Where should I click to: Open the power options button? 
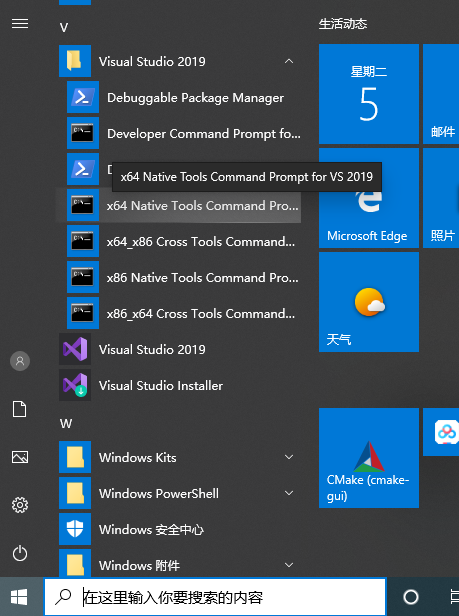(20, 554)
